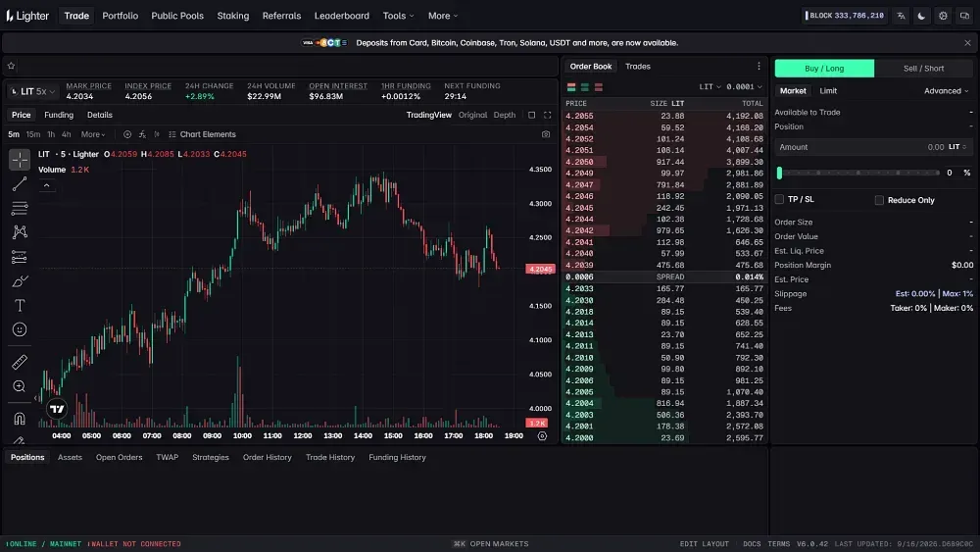
Task: Select the Text annotation tool
Action: [x=20, y=306]
